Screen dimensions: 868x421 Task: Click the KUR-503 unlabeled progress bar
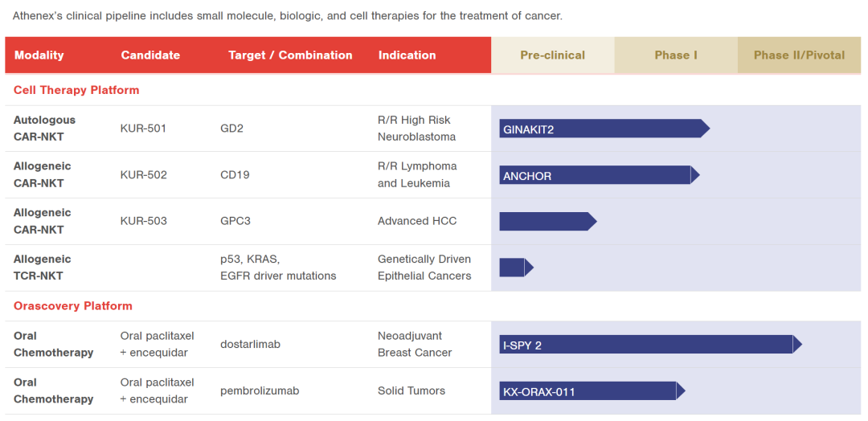click(548, 221)
